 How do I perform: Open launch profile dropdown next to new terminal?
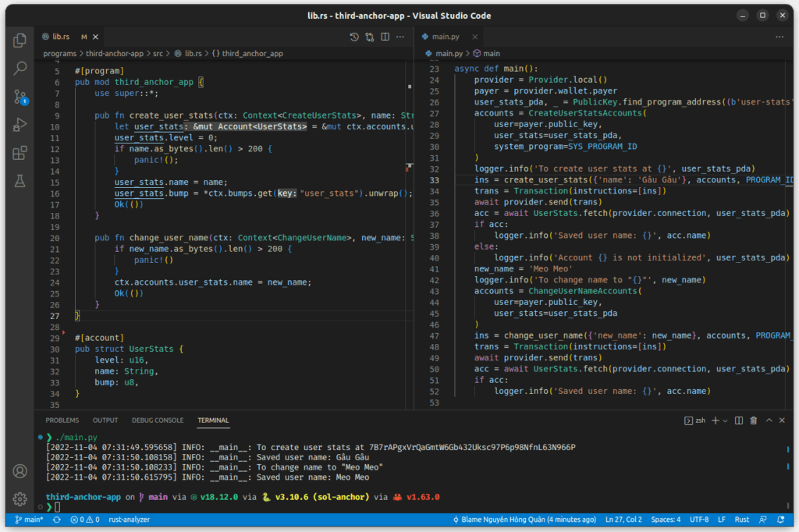[723, 420]
